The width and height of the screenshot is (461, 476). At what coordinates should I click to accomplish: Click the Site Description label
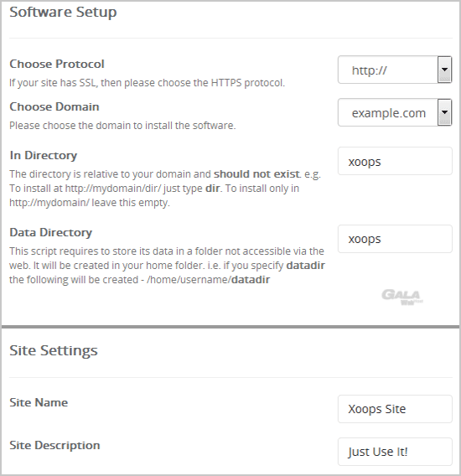click(x=54, y=445)
